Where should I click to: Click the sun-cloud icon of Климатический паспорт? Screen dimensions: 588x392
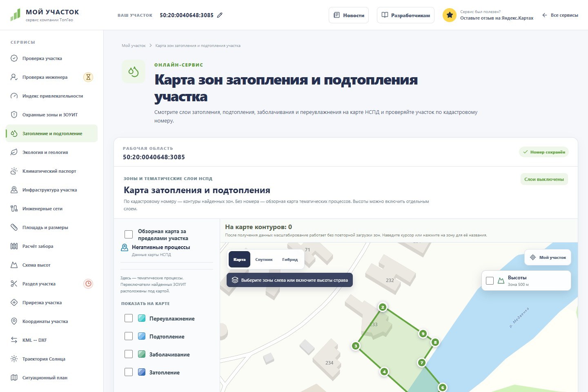[14, 171]
